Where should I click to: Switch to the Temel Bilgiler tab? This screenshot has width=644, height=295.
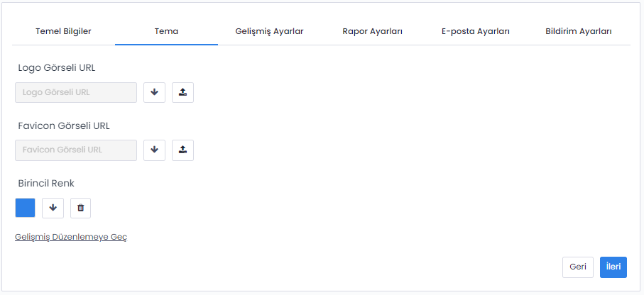(63, 32)
